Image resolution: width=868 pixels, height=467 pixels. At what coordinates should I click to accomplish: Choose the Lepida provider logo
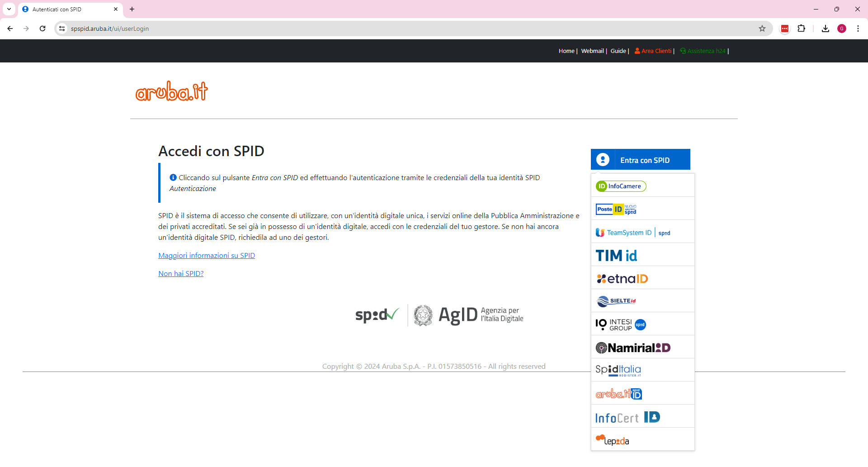tap(612, 440)
